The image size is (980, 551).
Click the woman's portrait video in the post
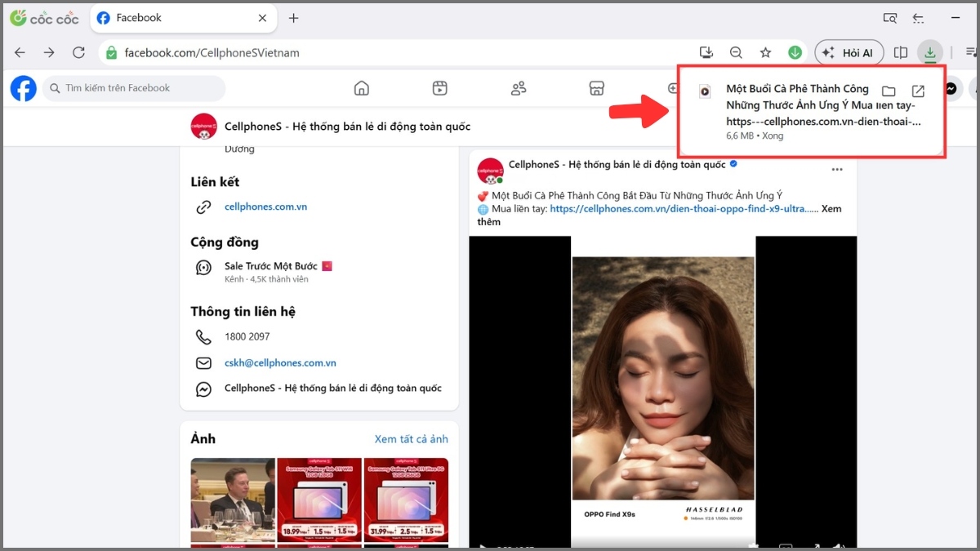click(x=663, y=378)
